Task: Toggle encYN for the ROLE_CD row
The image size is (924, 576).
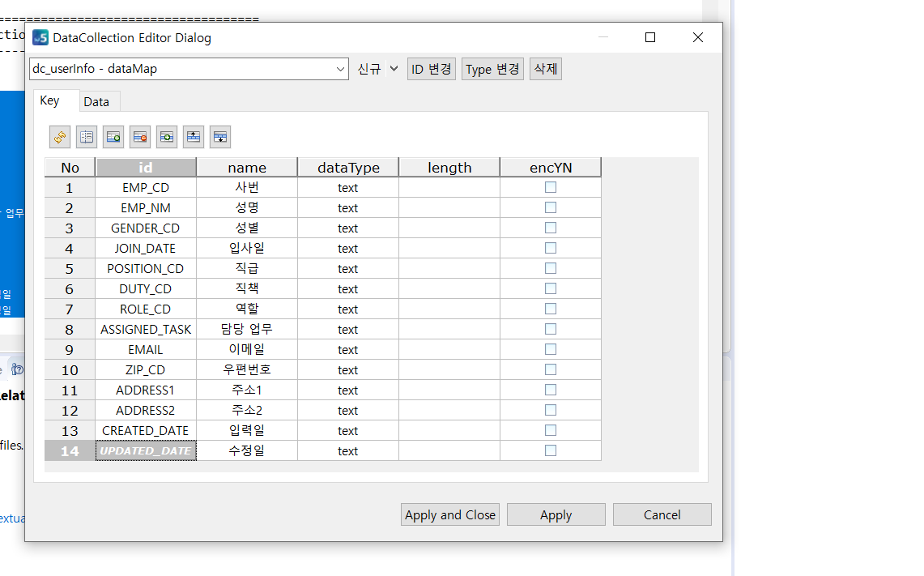Action: pos(551,309)
